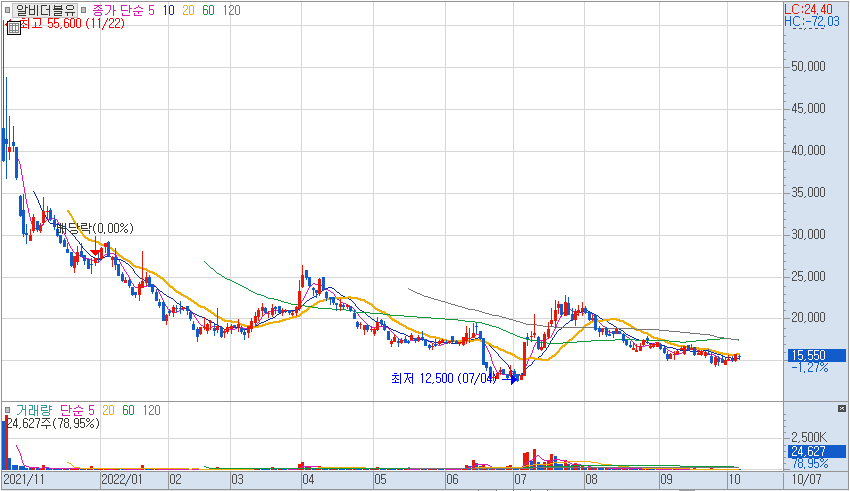The width and height of the screenshot is (850, 491).
Task: Click the 거래량 volume indicator label
Action: (x=34, y=410)
